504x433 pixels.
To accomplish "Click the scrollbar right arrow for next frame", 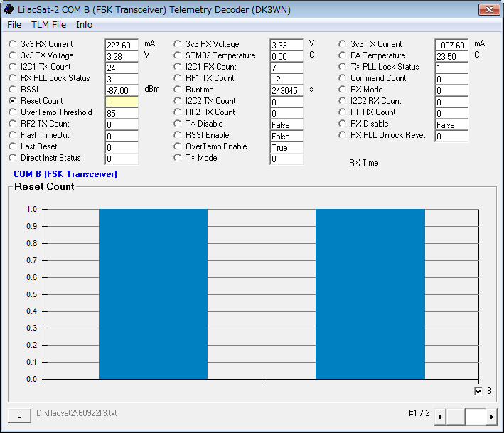I will click(x=491, y=417).
